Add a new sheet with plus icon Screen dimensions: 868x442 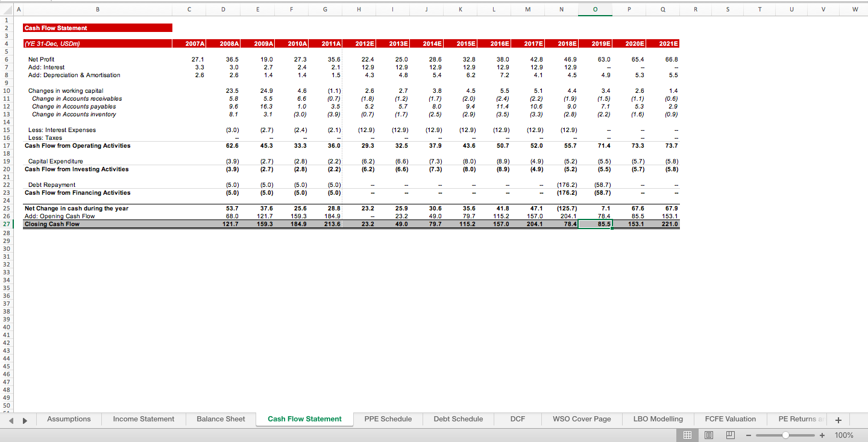coord(837,420)
